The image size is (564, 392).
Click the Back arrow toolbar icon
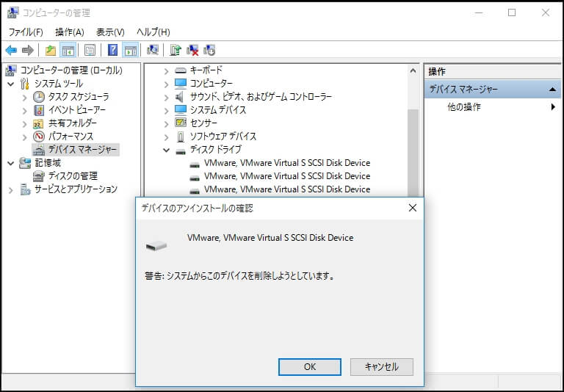[x=11, y=51]
